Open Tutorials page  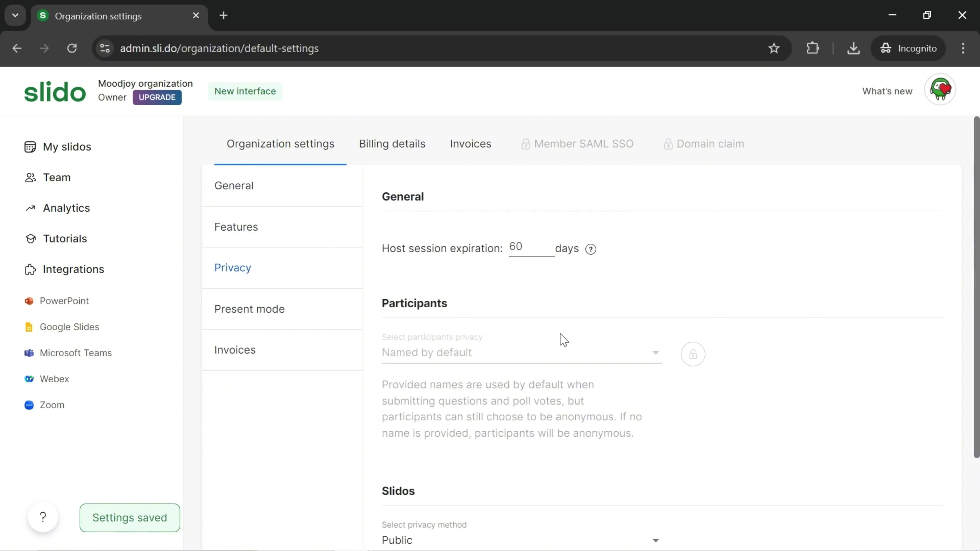[x=65, y=239]
